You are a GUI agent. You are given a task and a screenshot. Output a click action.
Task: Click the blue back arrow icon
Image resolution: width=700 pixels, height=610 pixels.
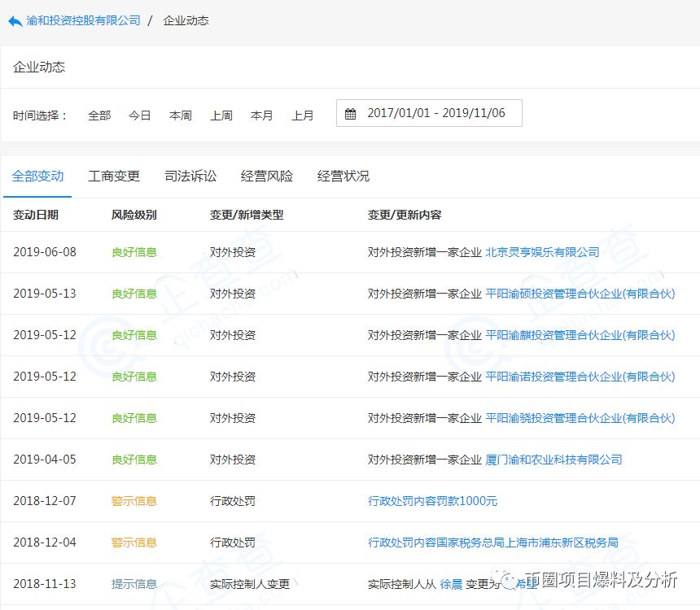pyautogui.click(x=15, y=21)
